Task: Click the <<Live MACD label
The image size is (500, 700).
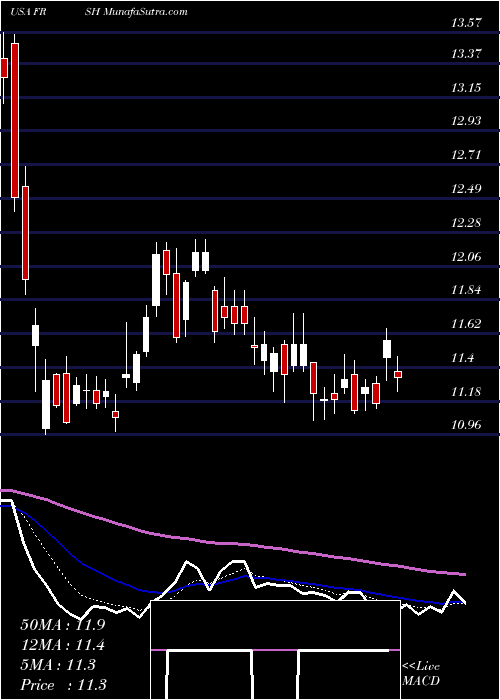Action: (421, 674)
